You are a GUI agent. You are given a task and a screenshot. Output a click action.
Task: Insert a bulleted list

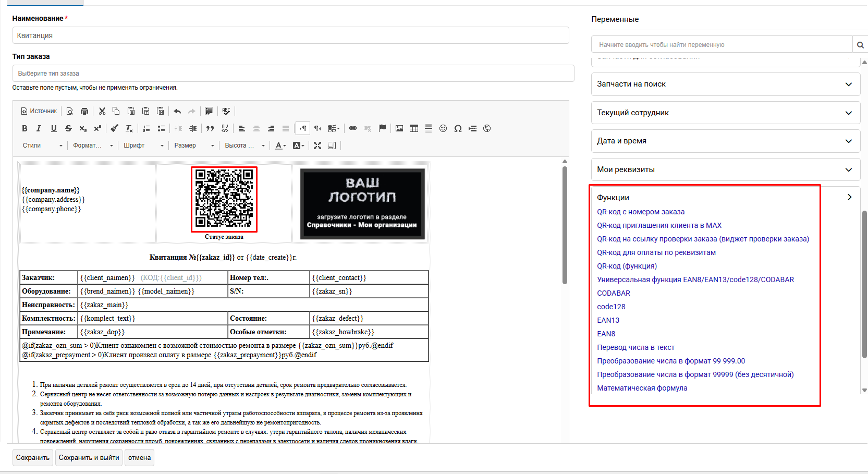(161, 128)
